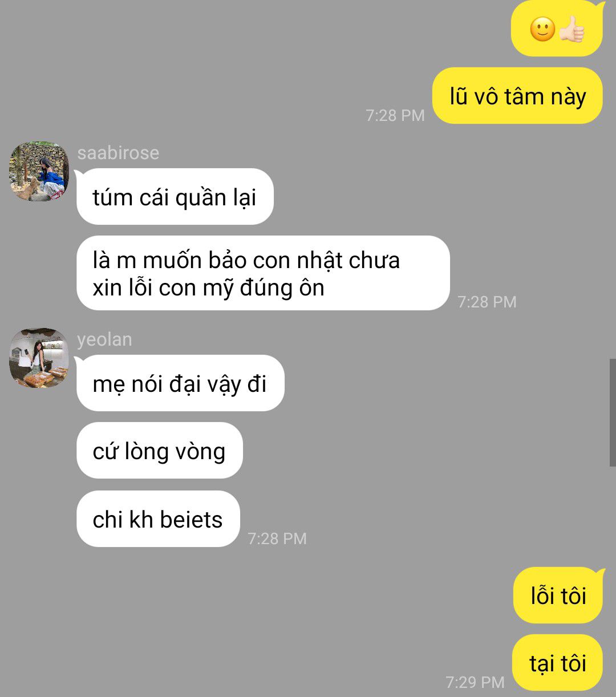Viewport: 616px width, 697px height.
Task: Tap the message starting "là m muốn bảo"
Action: pyautogui.click(x=263, y=273)
